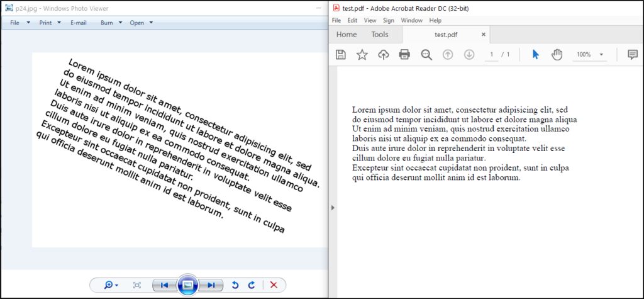Save the PDF with the floppy disk icon
644x299 pixels.
tap(341, 55)
